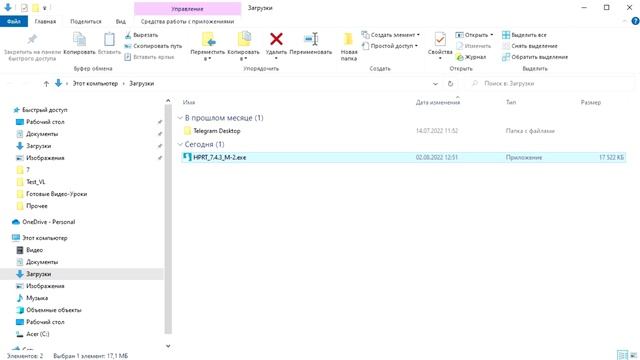Click the Переименовать rename icon
Viewport: 640px width, 360px height.
(311, 39)
